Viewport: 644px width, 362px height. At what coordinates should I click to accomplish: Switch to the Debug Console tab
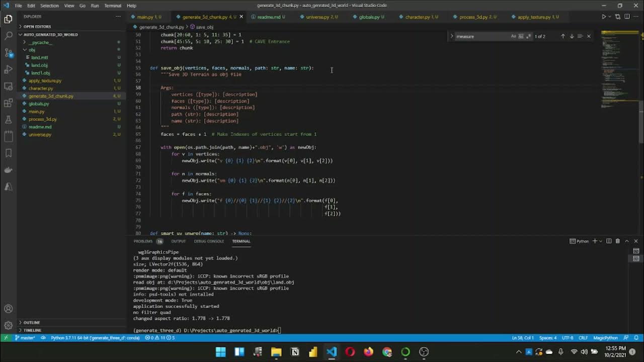(x=209, y=241)
